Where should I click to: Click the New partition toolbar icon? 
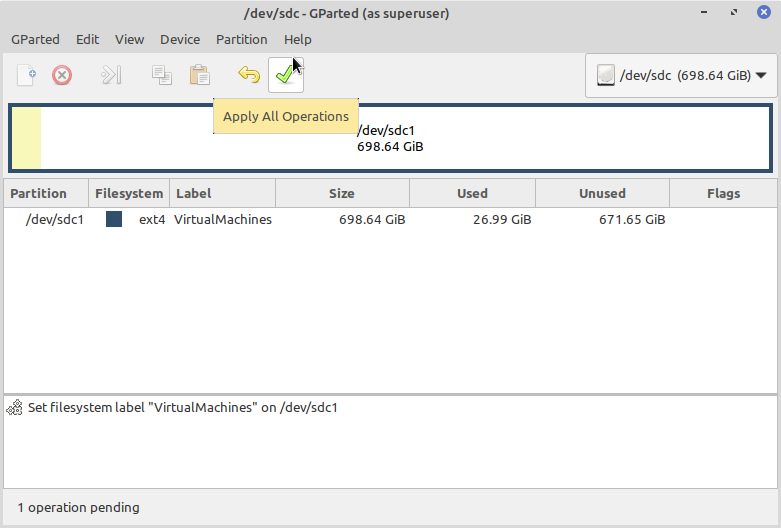[27, 75]
